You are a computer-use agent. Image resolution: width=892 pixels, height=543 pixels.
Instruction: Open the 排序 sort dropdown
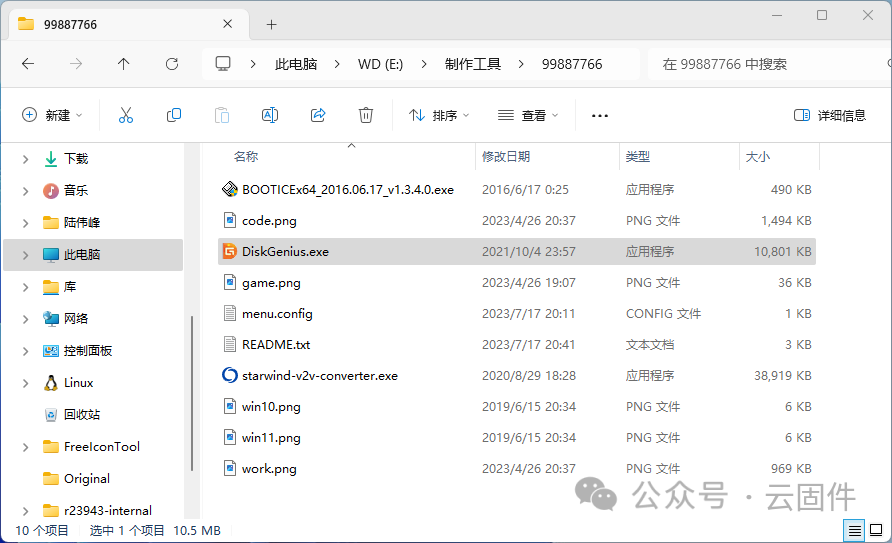(x=439, y=115)
